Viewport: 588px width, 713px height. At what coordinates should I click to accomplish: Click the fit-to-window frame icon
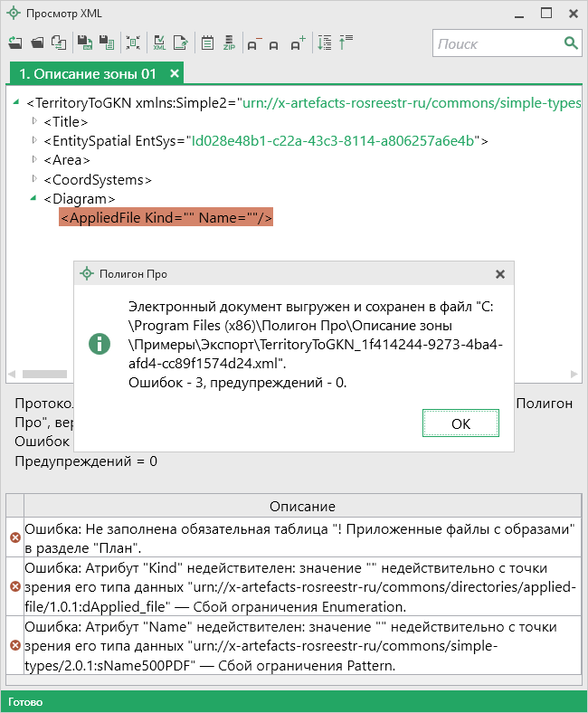coord(133,43)
